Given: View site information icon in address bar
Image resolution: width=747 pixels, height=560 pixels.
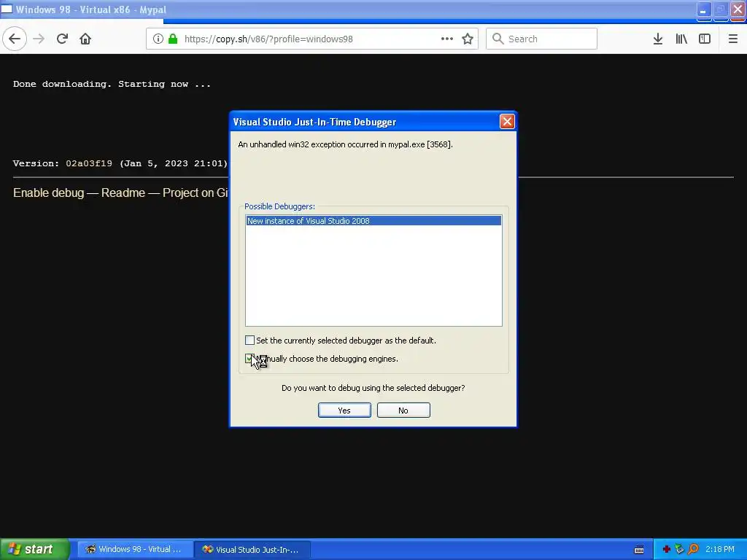Looking at the screenshot, I should coord(158,39).
